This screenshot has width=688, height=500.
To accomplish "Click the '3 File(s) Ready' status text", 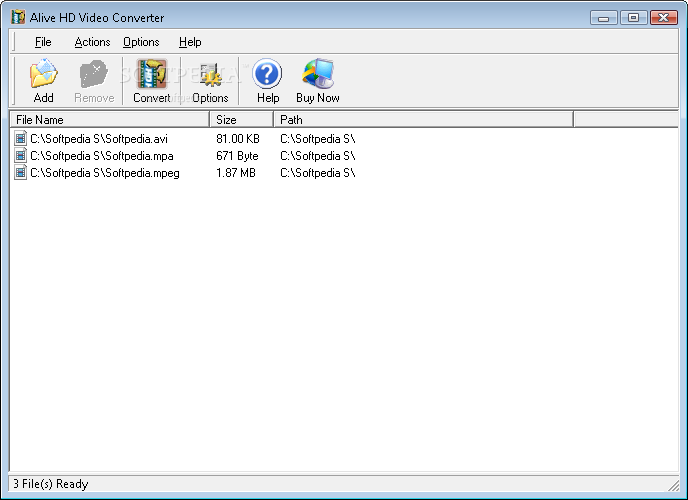I will tap(50, 484).
